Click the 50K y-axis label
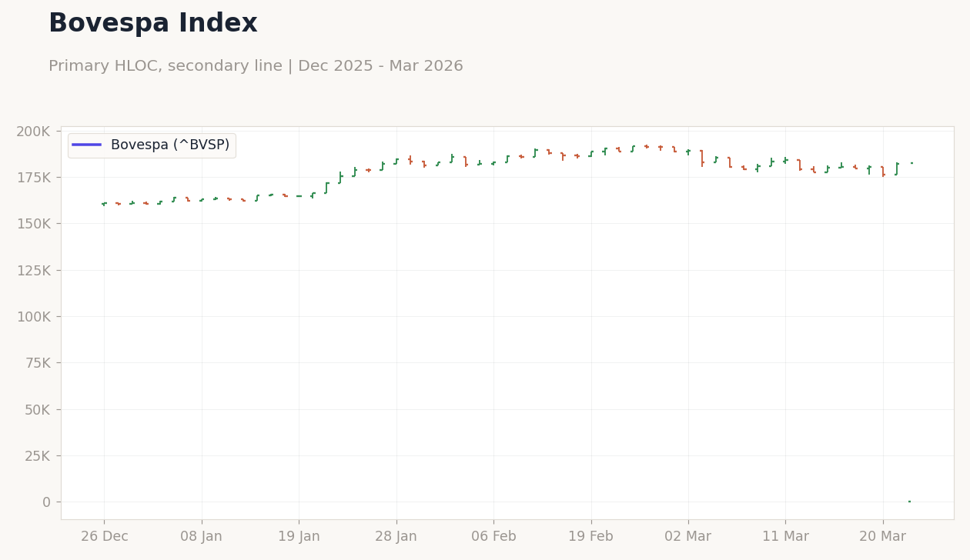970x560 pixels. (37, 410)
